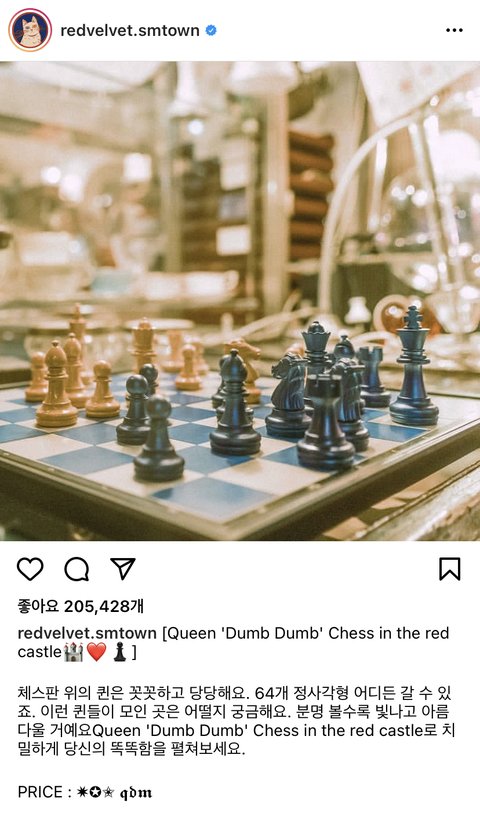Click the black chess pawn emoji

click(x=120, y=652)
